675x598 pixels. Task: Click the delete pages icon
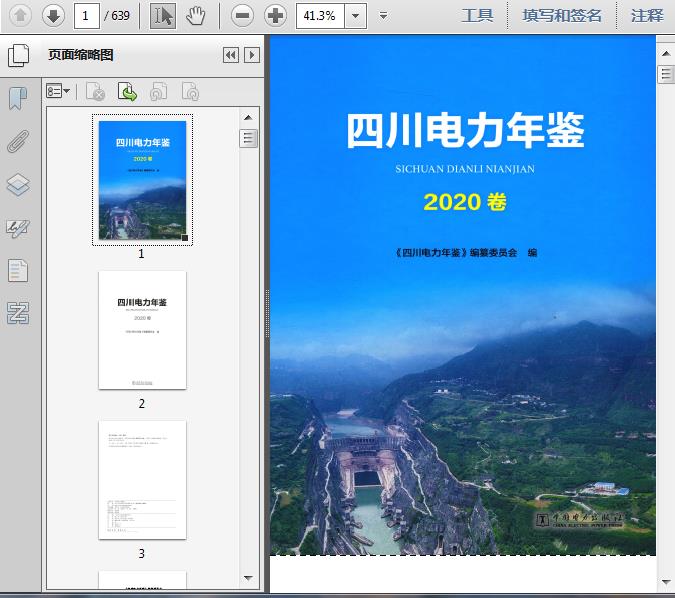click(x=96, y=91)
